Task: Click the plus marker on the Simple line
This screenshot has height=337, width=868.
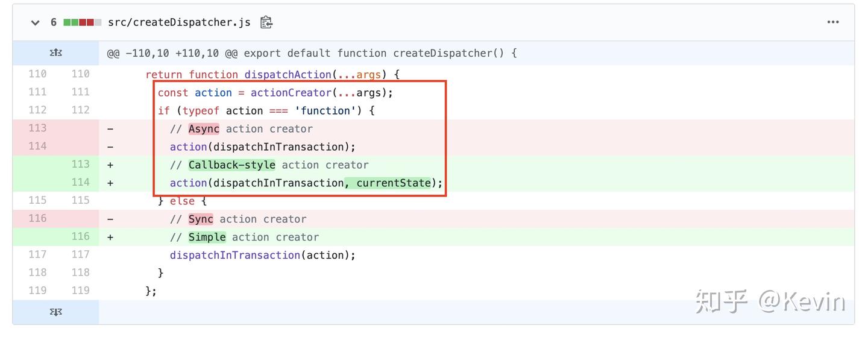Action: click(110, 237)
